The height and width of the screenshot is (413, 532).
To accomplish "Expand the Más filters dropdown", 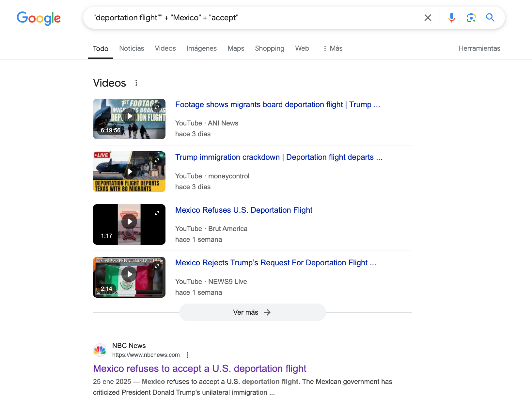I will (x=333, y=48).
